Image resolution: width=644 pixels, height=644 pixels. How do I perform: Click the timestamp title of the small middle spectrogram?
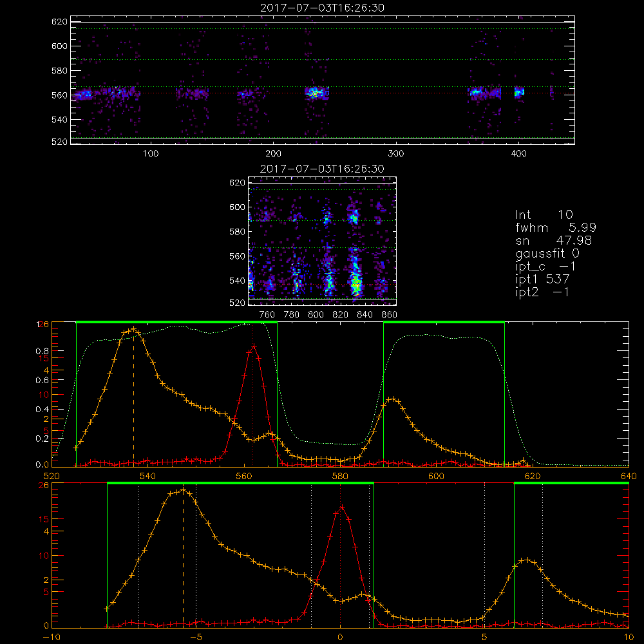click(x=323, y=169)
